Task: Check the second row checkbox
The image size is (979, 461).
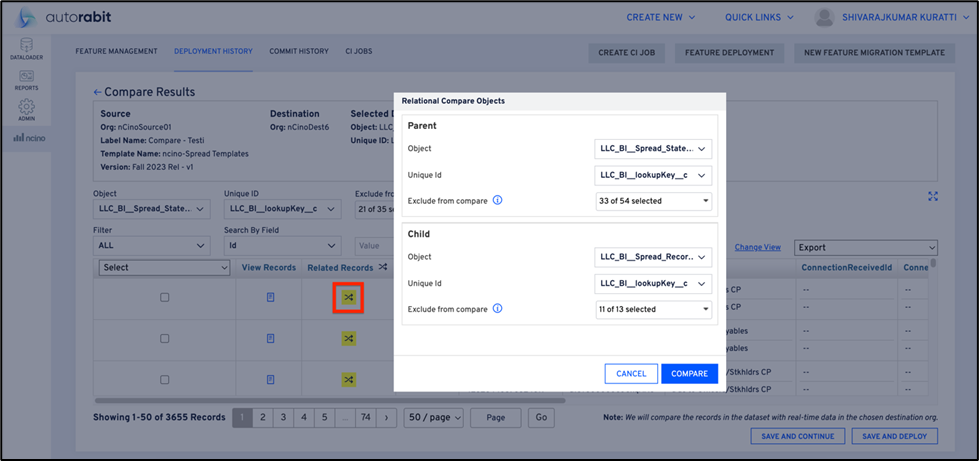Action: (165, 339)
